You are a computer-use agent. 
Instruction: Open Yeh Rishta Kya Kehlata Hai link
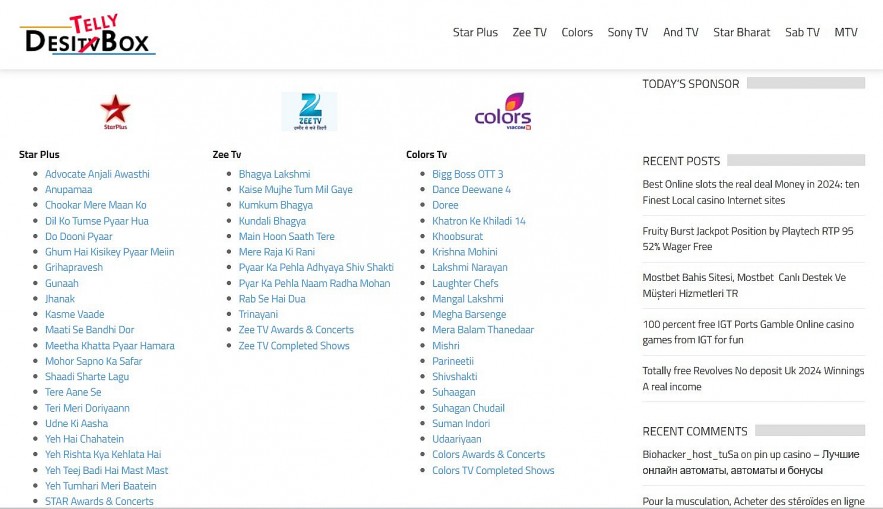point(102,455)
